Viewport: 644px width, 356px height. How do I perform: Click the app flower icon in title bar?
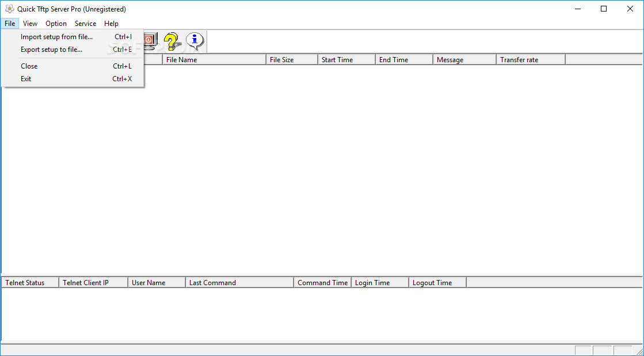[9, 9]
